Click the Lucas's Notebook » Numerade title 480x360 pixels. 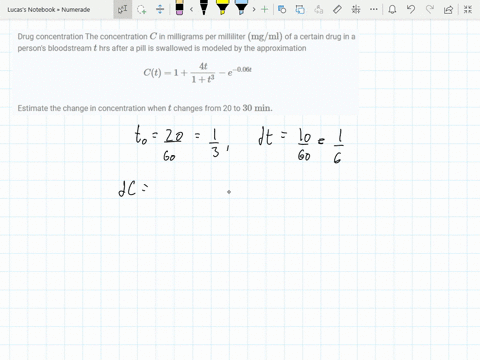point(49,10)
